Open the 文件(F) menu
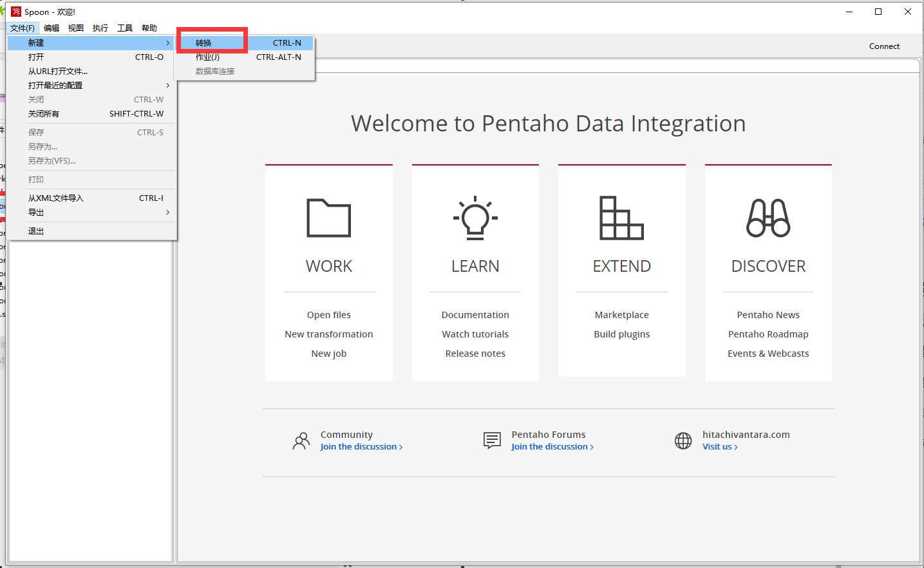The image size is (924, 568). (x=23, y=28)
